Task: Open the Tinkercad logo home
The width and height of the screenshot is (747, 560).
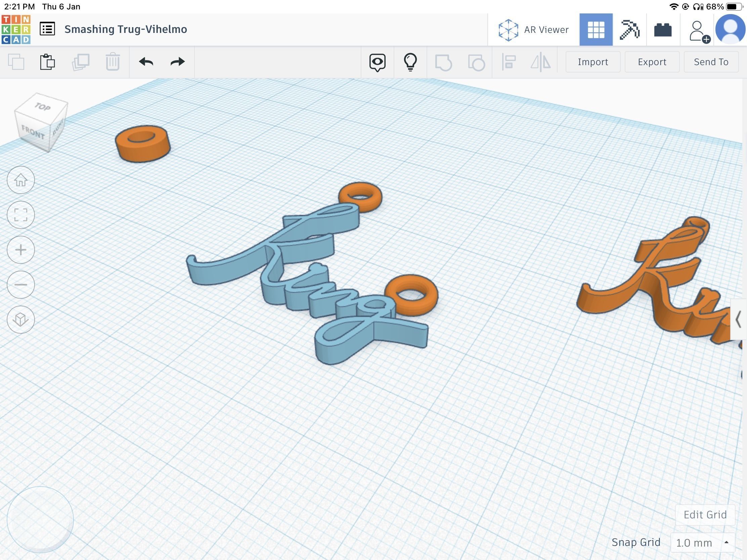Action: [x=16, y=29]
